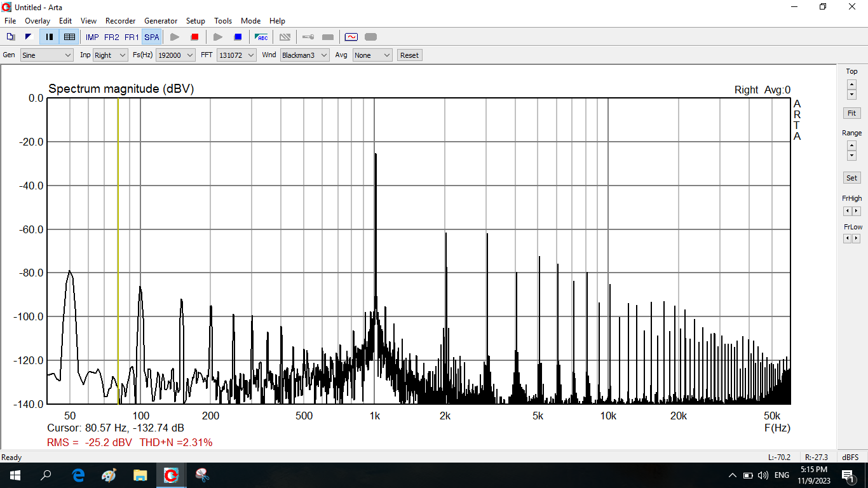868x488 pixels.
Task: Toggle the grid display icon
Action: 69,37
